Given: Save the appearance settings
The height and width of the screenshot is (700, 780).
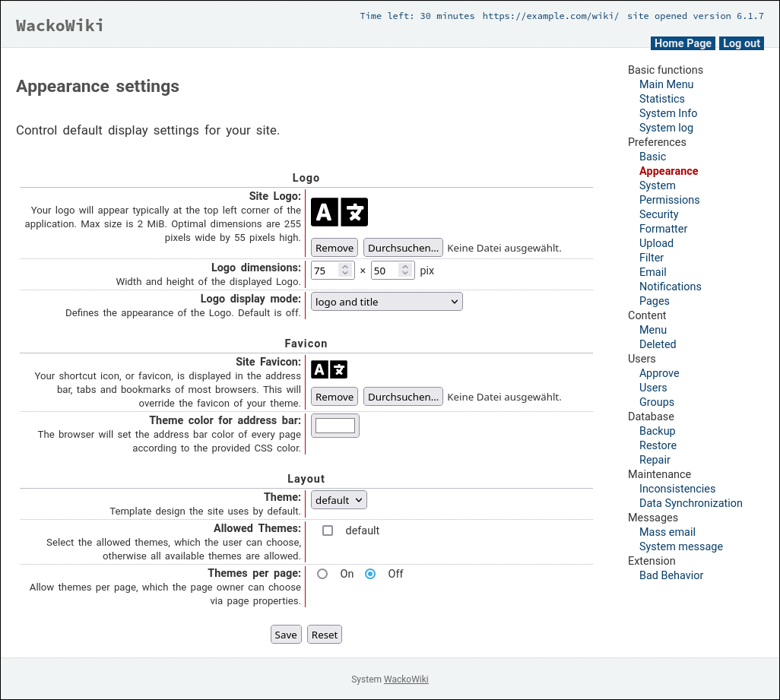Looking at the screenshot, I should [286, 634].
